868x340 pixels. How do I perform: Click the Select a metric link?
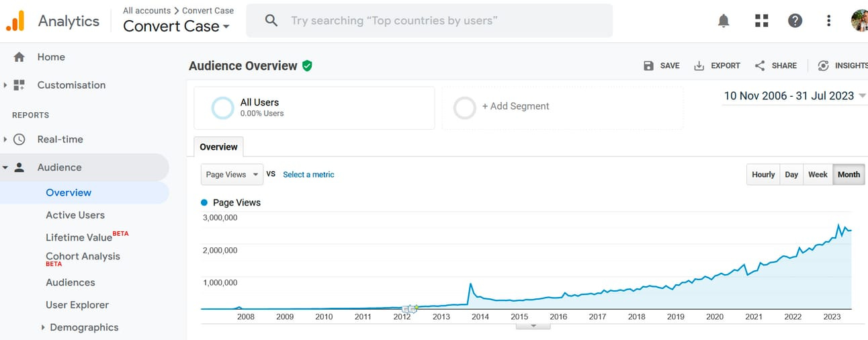(308, 175)
